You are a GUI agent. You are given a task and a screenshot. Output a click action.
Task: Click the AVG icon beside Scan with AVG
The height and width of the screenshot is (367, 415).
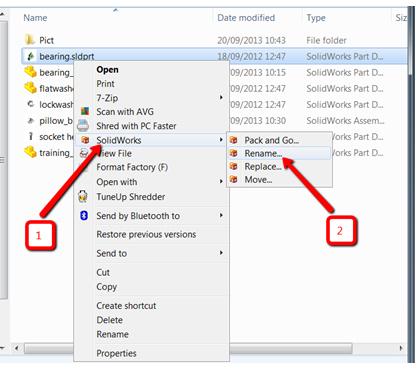[x=85, y=111]
